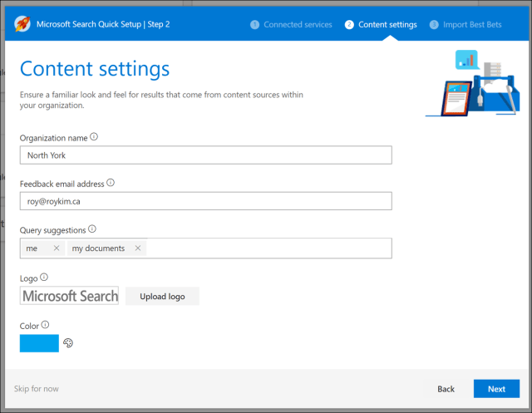532x413 pixels.
Task: Click the Content settings heading
Action: point(95,69)
